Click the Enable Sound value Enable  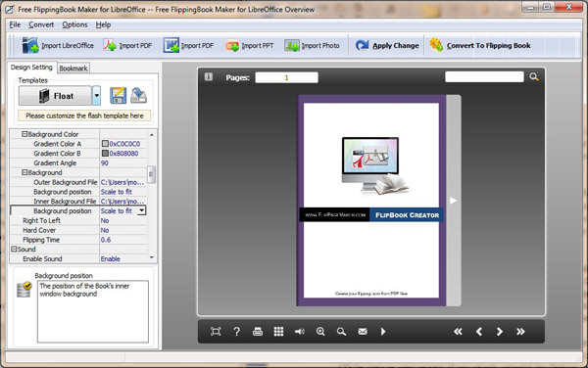point(110,259)
